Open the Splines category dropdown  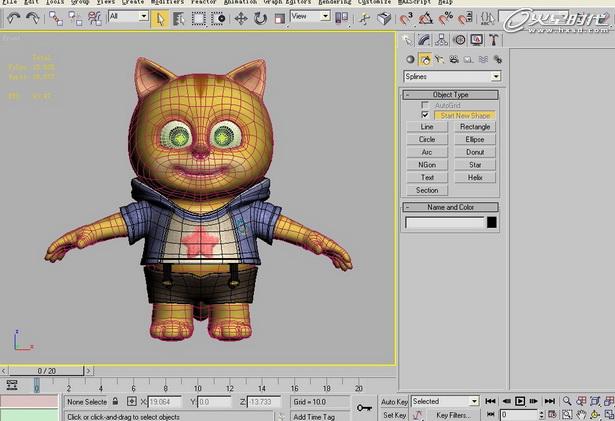(x=452, y=76)
